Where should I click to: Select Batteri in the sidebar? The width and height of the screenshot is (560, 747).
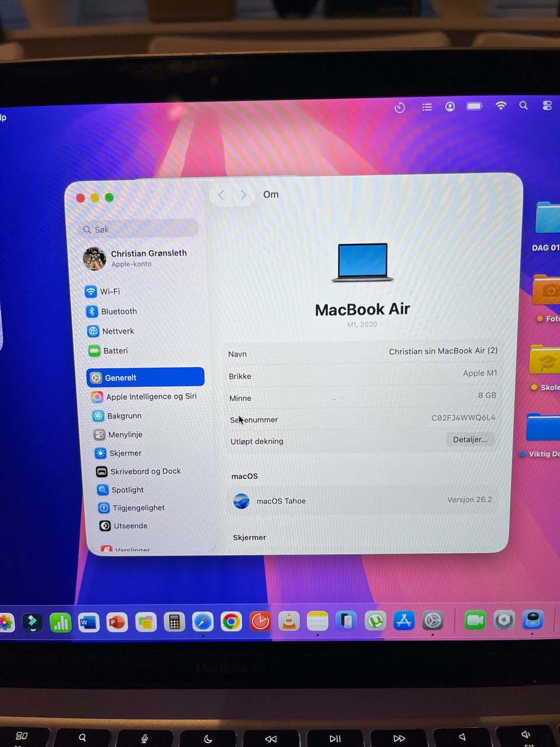coord(108,351)
